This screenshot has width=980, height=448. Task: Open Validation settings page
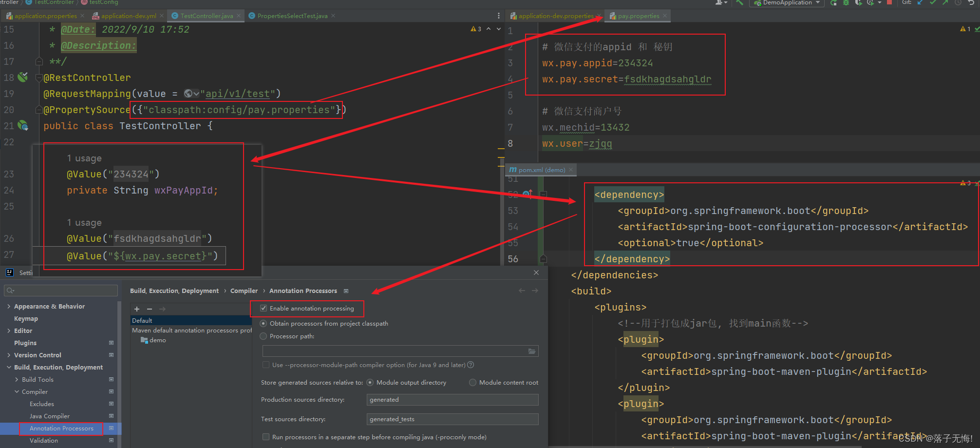pos(44,440)
